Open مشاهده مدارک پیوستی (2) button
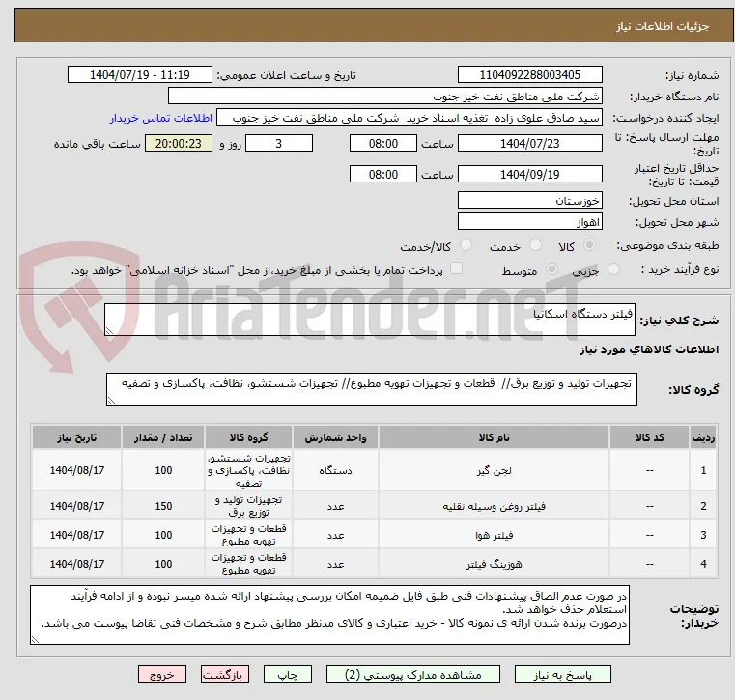This screenshot has height=700, width=735. pos(413,674)
